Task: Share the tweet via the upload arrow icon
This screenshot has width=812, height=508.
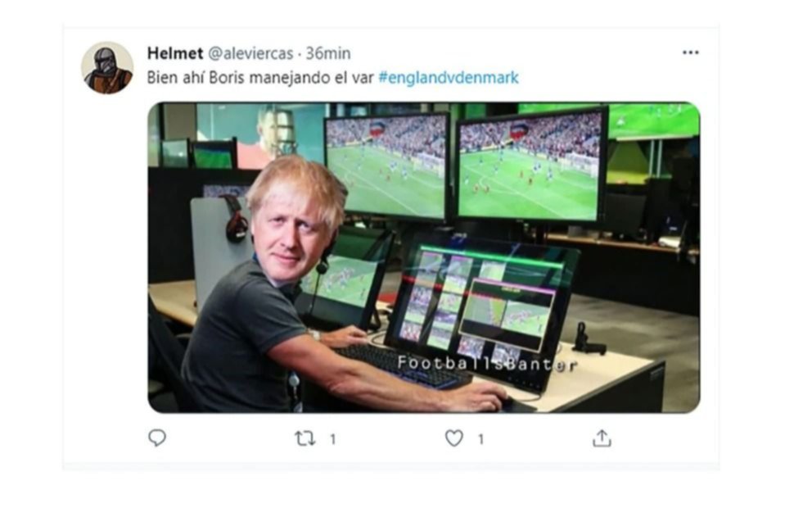Action: click(602, 438)
